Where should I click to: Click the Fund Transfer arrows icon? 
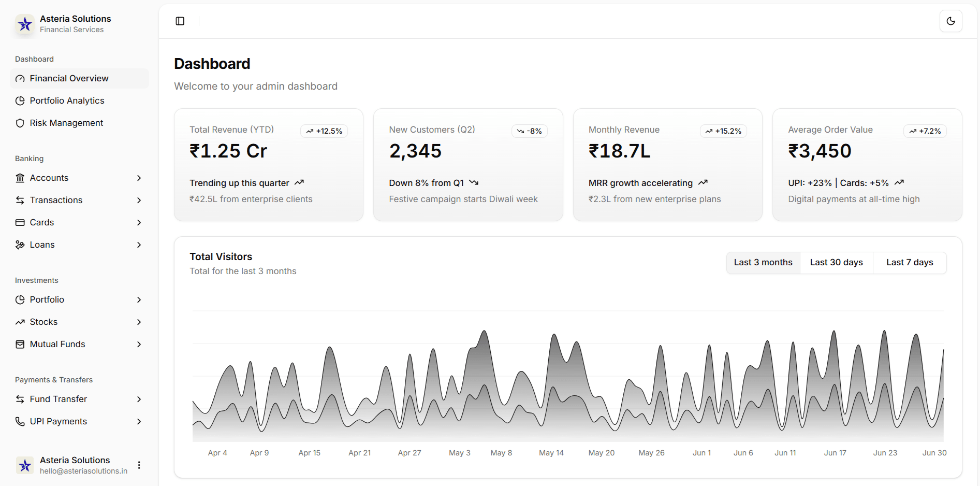[20, 399]
